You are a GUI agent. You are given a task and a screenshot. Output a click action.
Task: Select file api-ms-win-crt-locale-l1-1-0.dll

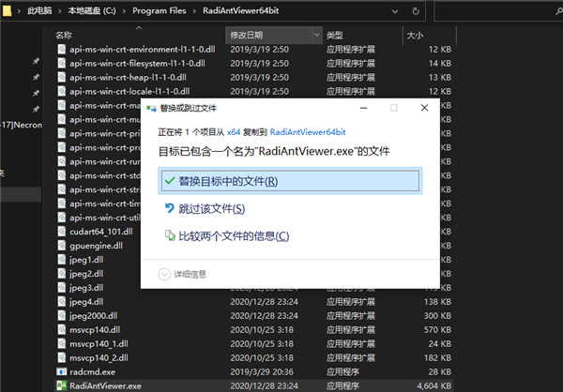tap(129, 91)
